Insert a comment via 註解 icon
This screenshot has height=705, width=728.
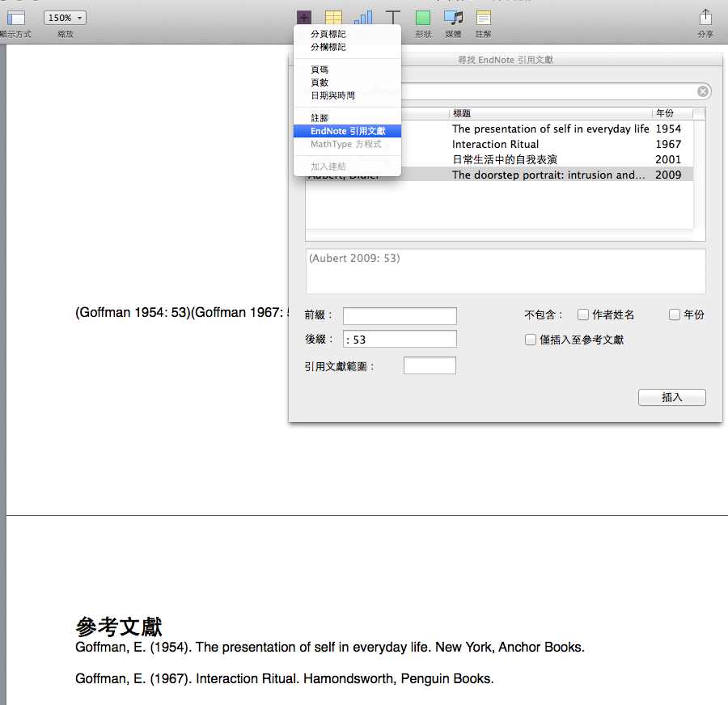[483, 18]
